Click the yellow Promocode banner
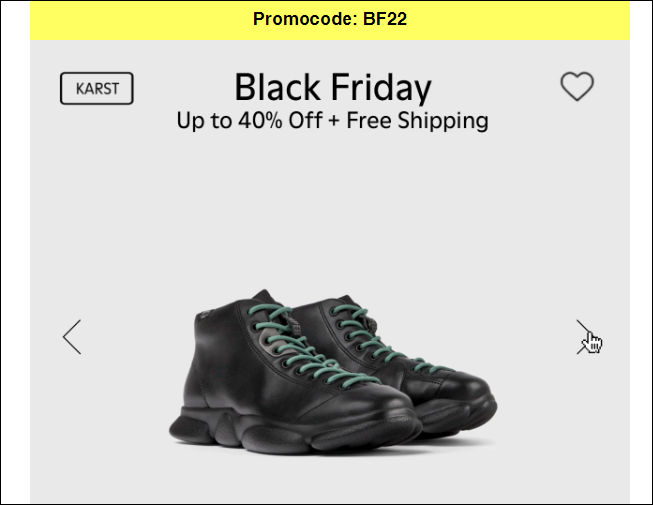653x505 pixels. click(x=330, y=20)
